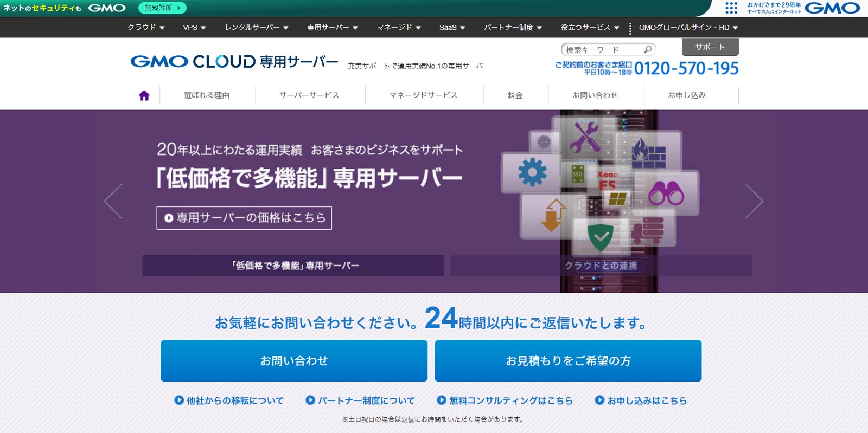Click the wrench and screwdriver icon
Viewport: 868px width, 433px height.
(584, 137)
